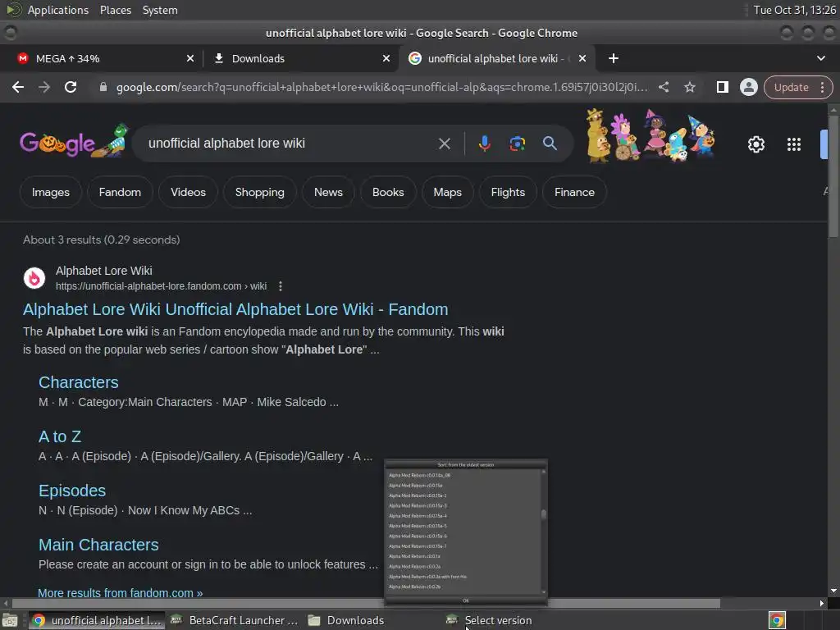Filter results by Shopping
Viewport: 840px width, 630px height.
(x=260, y=192)
